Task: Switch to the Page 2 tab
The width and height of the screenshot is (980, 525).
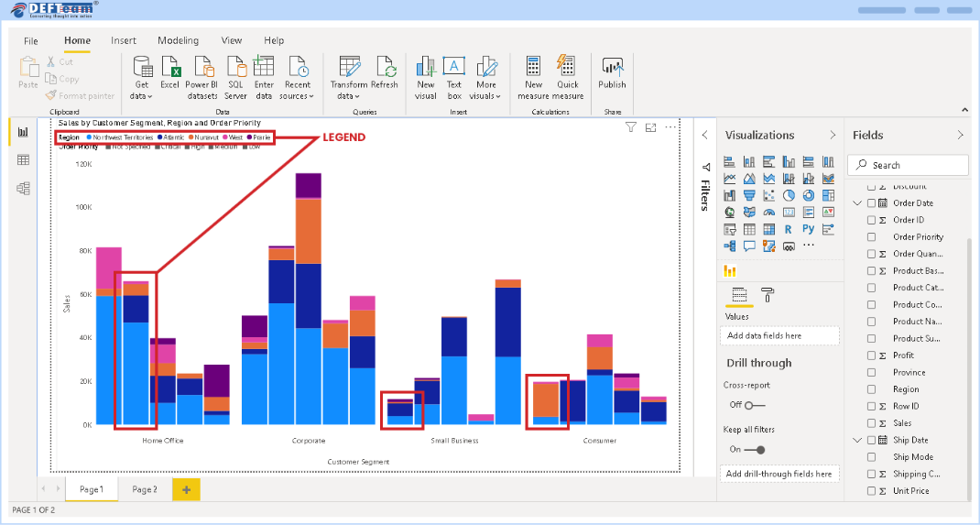Action: tap(145, 490)
